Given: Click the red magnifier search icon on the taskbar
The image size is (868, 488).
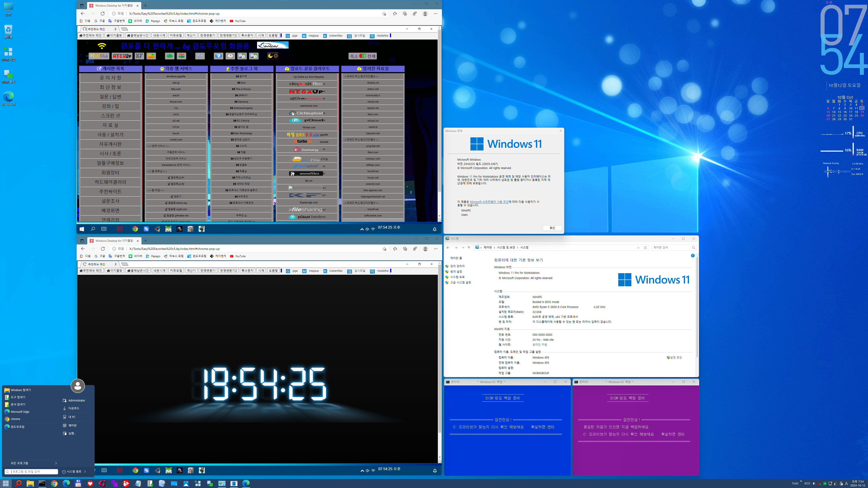Looking at the screenshot, I should (18, 483).
